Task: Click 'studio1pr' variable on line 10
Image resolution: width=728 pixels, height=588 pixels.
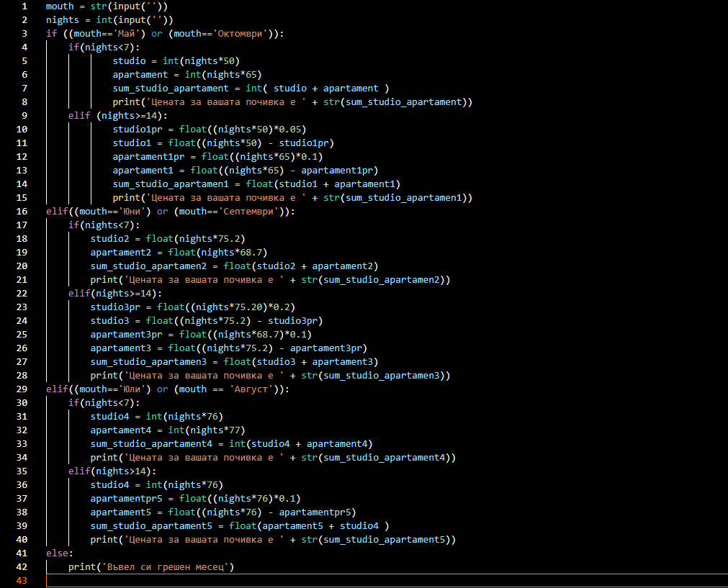Action: pyautogui.click(x=138, y=130)
